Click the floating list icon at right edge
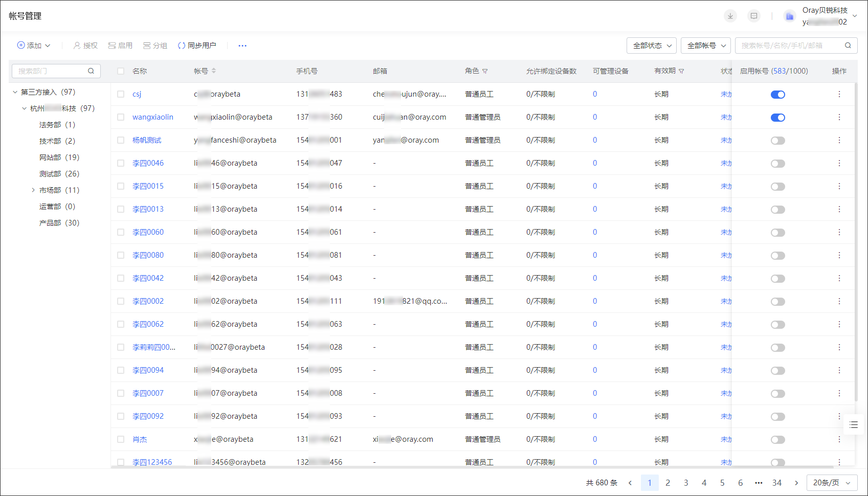Image resolution: width=868 pixels, height=496 pixels. tap(853, 424)
